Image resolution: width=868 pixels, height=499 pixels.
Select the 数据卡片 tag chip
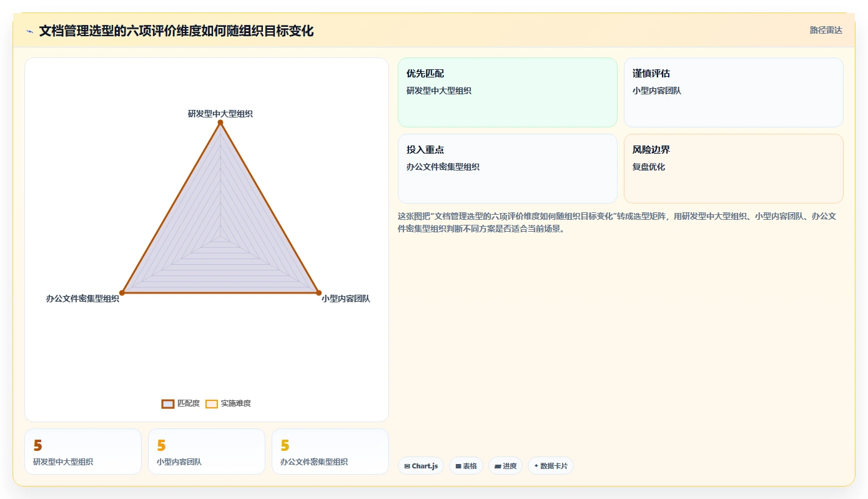click(551, 466)
